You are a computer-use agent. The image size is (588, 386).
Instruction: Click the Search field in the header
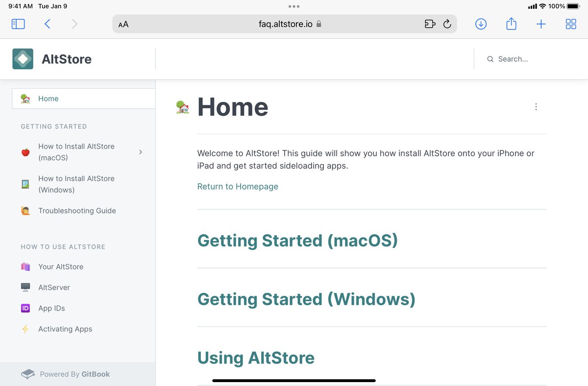coord(512,59)
